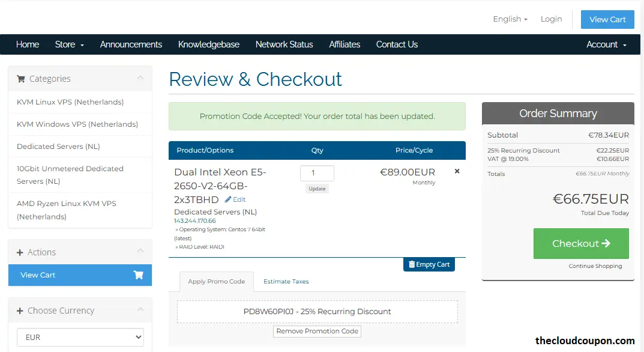Screen dimensions: 644x352
Task: Click the remove item X icon
Action: pyautogui.click(x=457, y=171)
